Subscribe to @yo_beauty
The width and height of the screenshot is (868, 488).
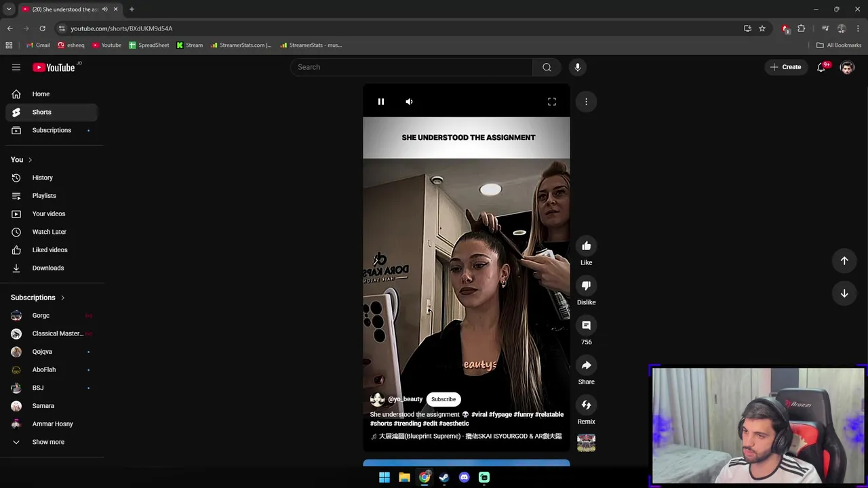443,399
